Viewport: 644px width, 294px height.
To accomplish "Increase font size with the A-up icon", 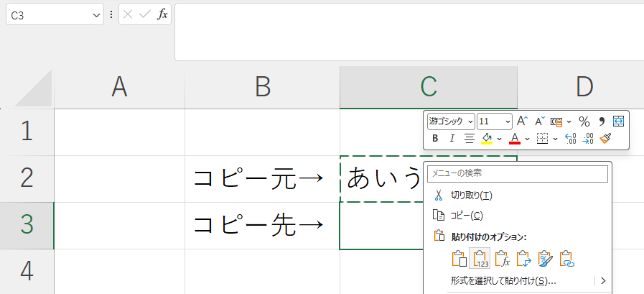I will 522,121.
